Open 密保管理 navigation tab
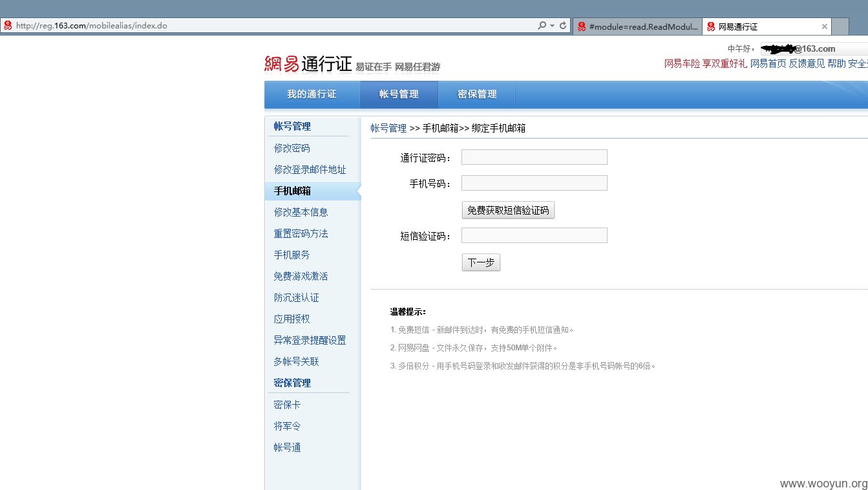Screen dimensions: 868x490 click(x=477, y=94)
